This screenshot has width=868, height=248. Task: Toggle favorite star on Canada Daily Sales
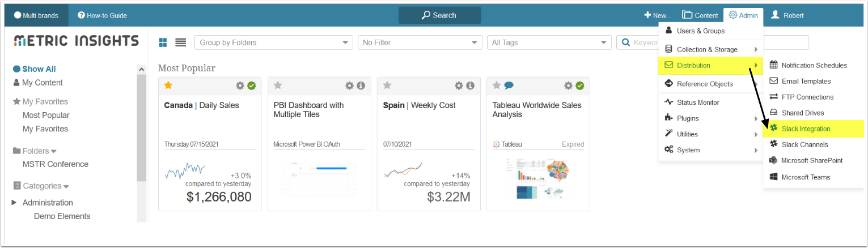pyautogui.click(x=168, y=85)
